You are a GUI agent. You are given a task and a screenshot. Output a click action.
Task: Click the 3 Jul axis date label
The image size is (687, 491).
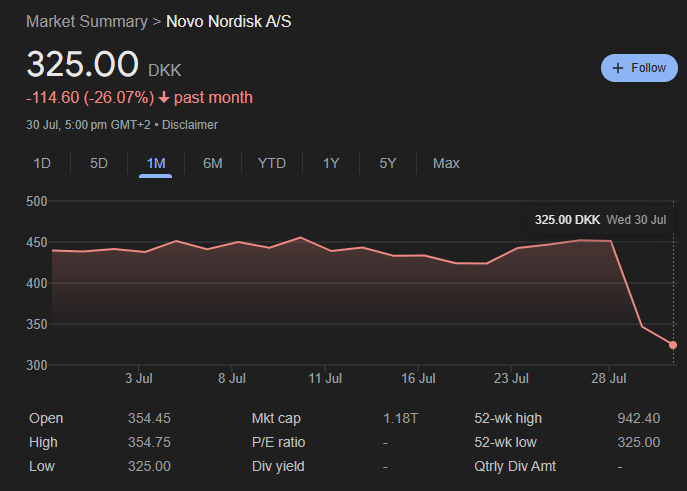pos(138,378)
